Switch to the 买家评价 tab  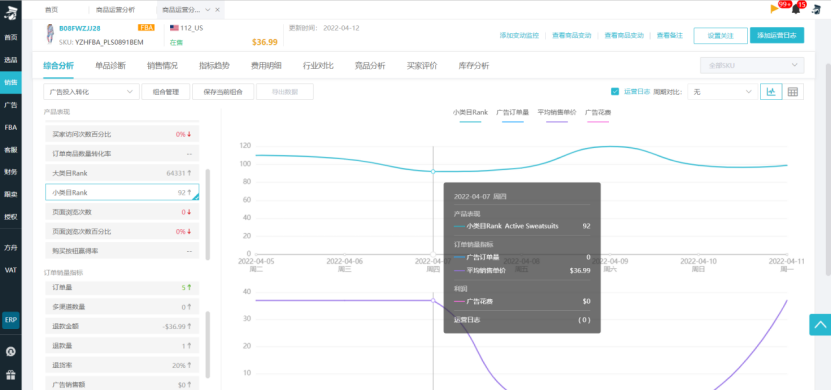click(422, 66)
